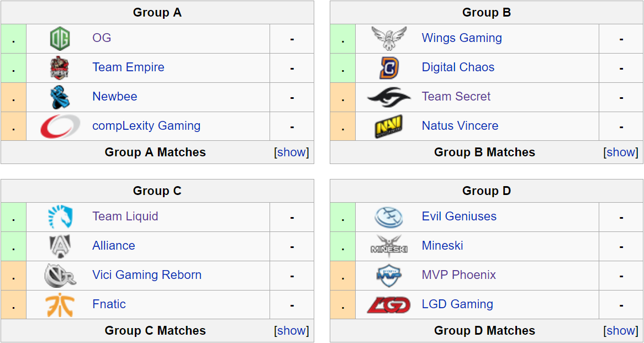Open the Vici Gaming Reborn link
This screenshot has height=343, width=644.
click(x=146, y=275)
